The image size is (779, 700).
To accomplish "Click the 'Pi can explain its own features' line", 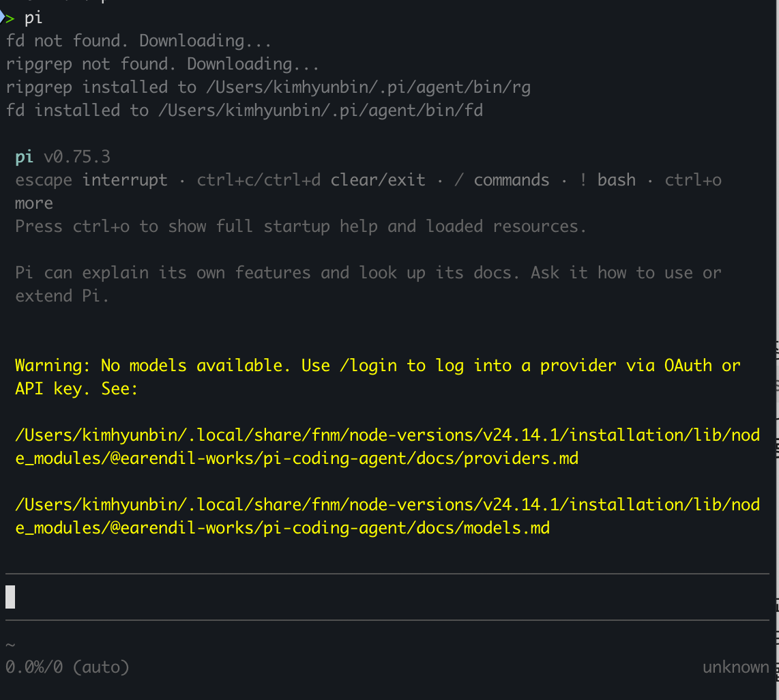I will (368, 285).
